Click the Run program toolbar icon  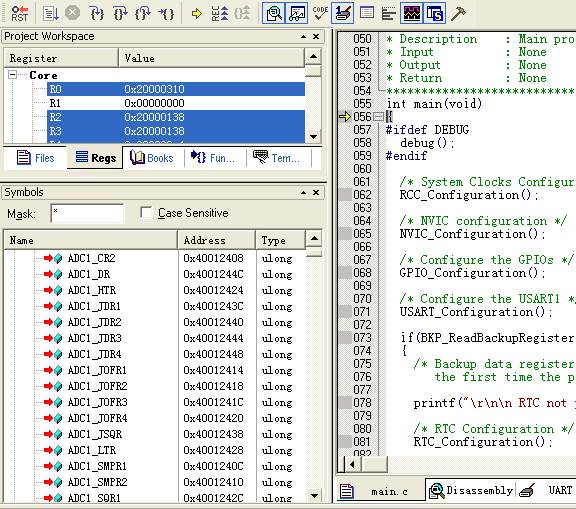point(50,14)
